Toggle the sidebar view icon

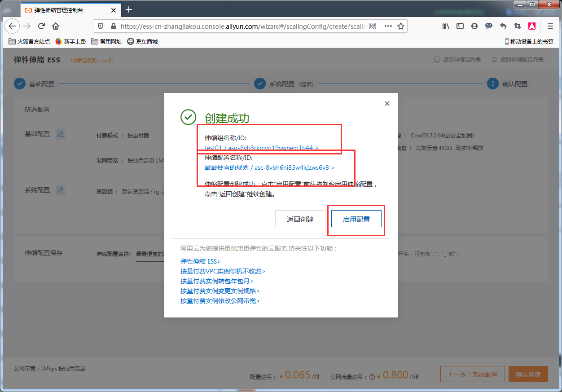[460, 26]
